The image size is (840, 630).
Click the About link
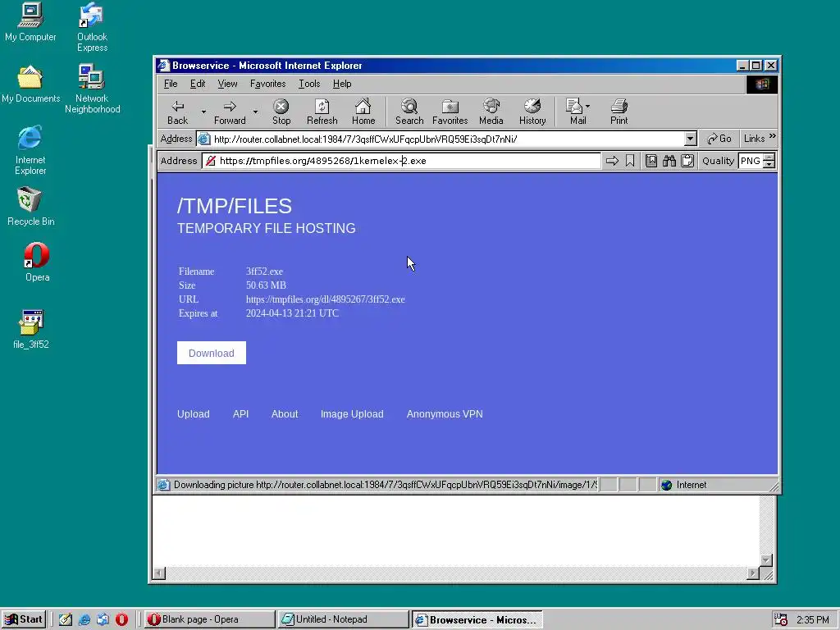point(285,414)
